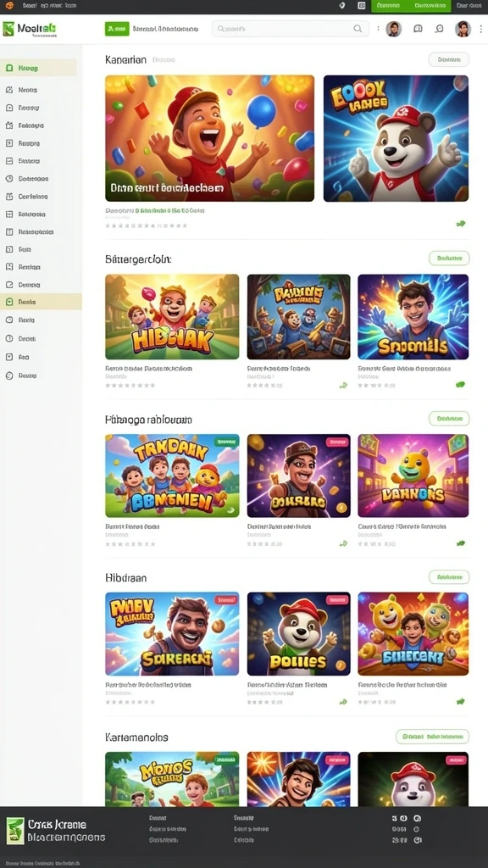Open the chat bubble icon in the header
The height and width of the screenshot is (868, 488).
click(440, 29)
